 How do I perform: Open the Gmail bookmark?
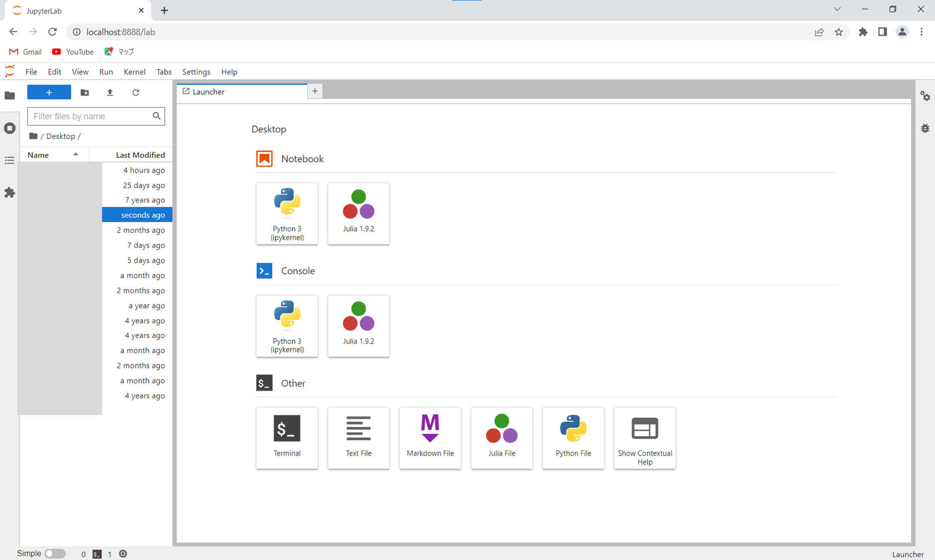point(25,52)
